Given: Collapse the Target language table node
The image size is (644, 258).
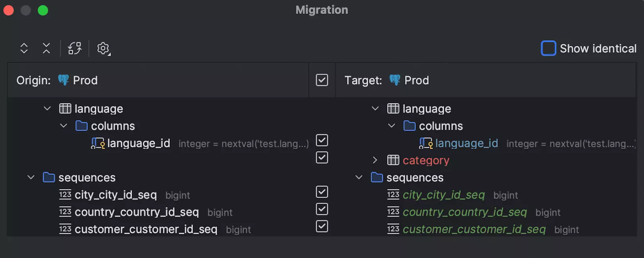Looking at the screenshot, I should [375, 109].
